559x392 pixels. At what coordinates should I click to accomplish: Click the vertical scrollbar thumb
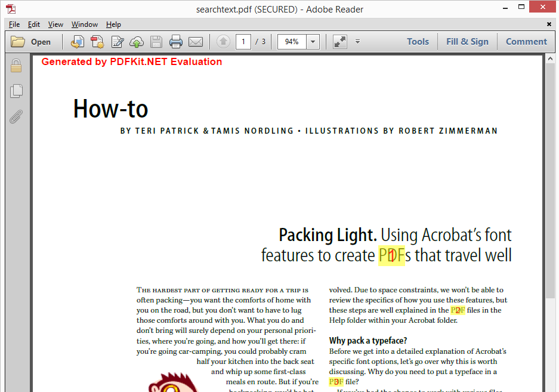[x=550, y=181]
